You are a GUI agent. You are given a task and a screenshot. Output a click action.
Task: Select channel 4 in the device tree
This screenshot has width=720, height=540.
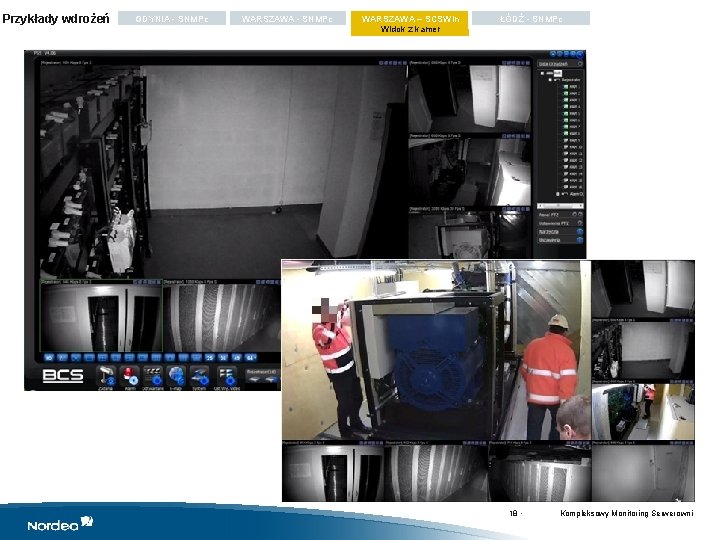(x=572, y=107)
